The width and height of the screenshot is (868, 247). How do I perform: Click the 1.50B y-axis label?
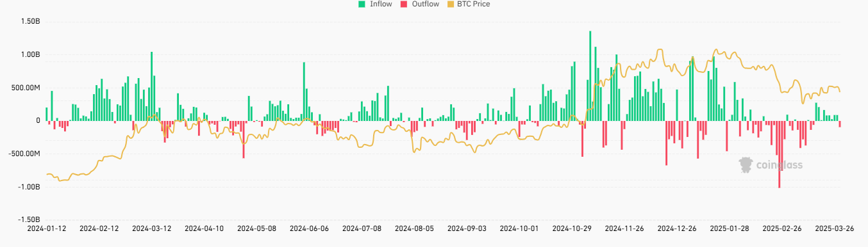point(30,21)
